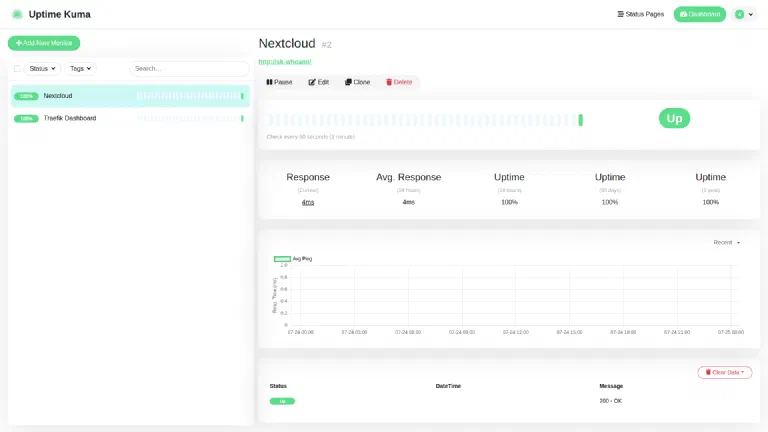Open the Tags filter dropdown
The image size is (768, 432).
coord(80,69)
